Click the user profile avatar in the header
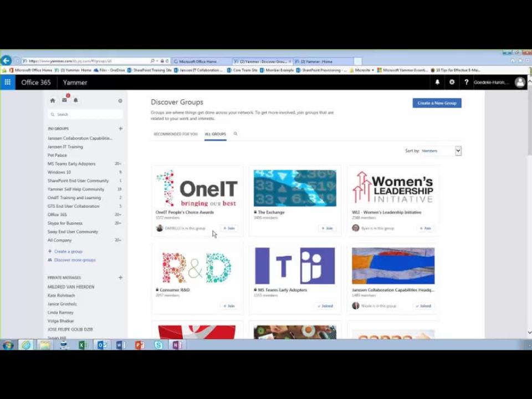532x399 pixels. tap(520, 82)
